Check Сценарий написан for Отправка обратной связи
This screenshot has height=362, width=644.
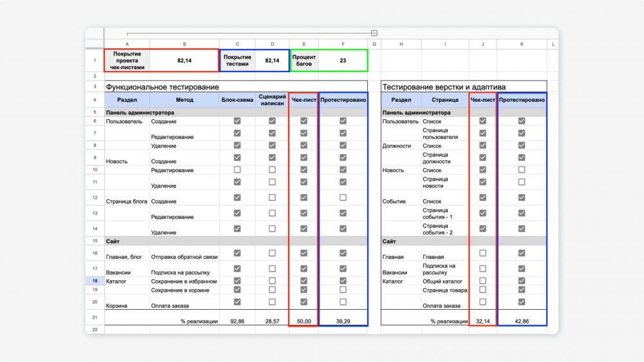(272, 253)
